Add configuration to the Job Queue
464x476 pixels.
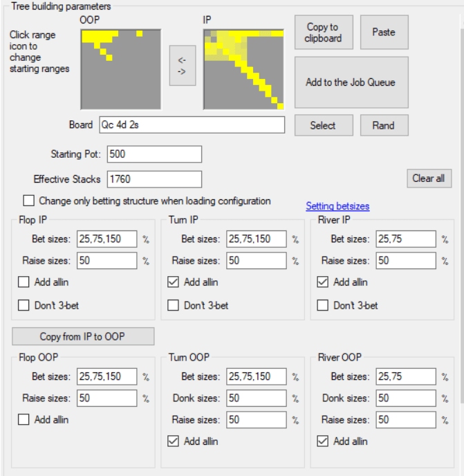(x=351, y=82)
